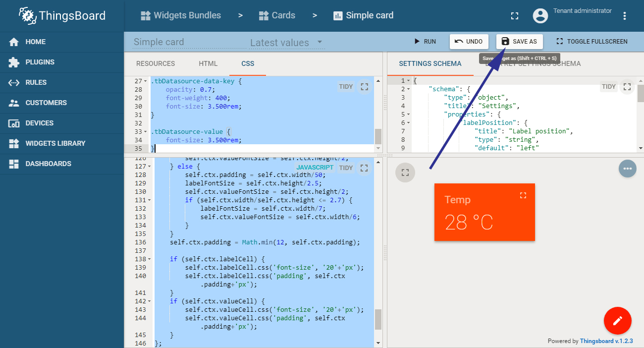644x348 pixels.
Task: Open Plugins in the sidebar
Action: tap(62, 62)
